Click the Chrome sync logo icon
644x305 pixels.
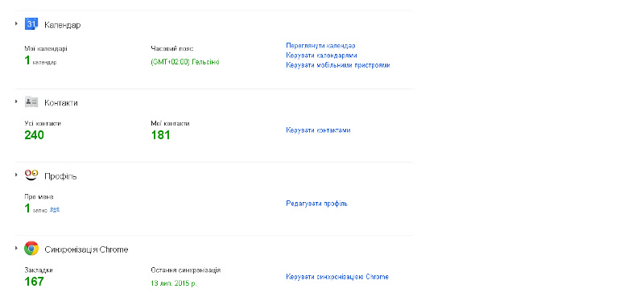pos(31,249)
